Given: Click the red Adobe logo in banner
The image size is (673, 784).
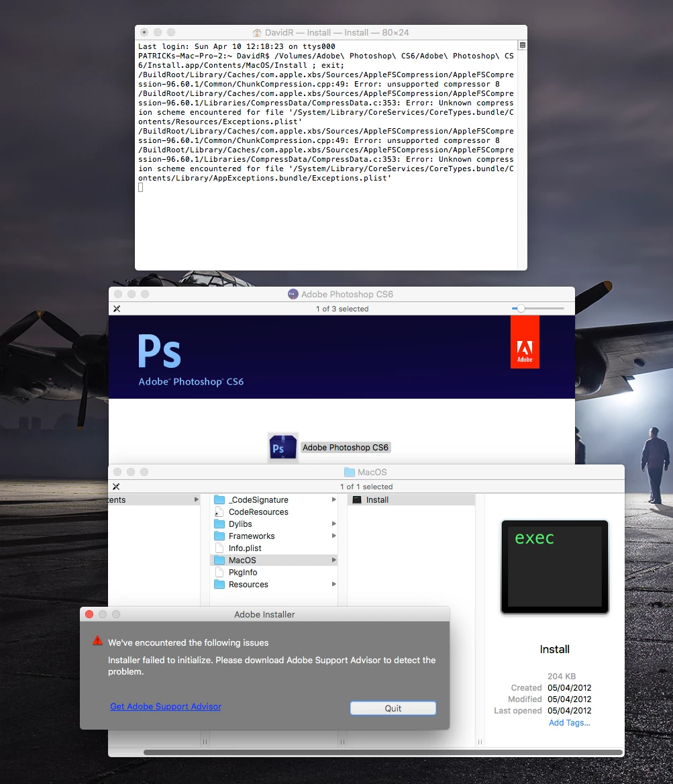Looking at the screenshot, I should [x=525, y=342].
